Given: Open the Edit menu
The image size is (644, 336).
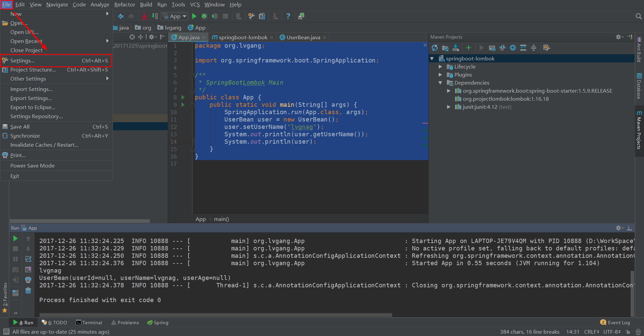Looking at the screenshot, I should click(x=20, y=4).
